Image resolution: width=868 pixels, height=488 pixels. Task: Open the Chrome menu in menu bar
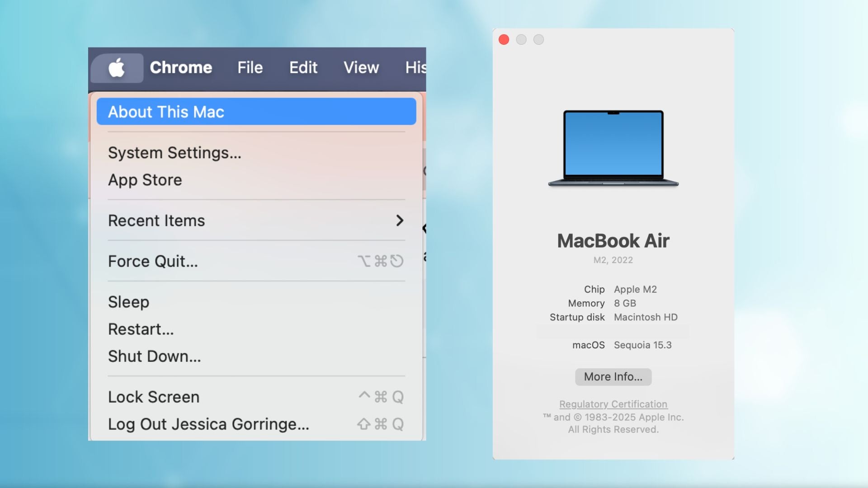pos(181,67)
